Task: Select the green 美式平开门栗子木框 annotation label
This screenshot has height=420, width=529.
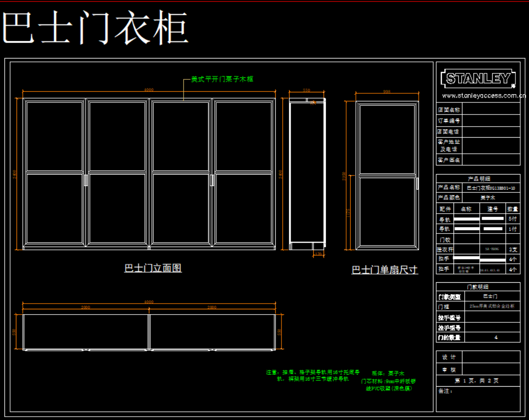Action: coord(222,79)
